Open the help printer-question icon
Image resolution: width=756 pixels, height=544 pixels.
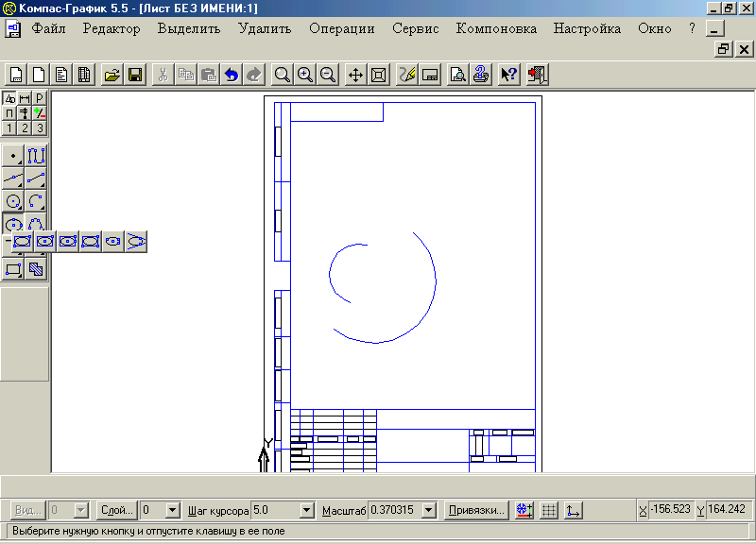tap(481, 75)
